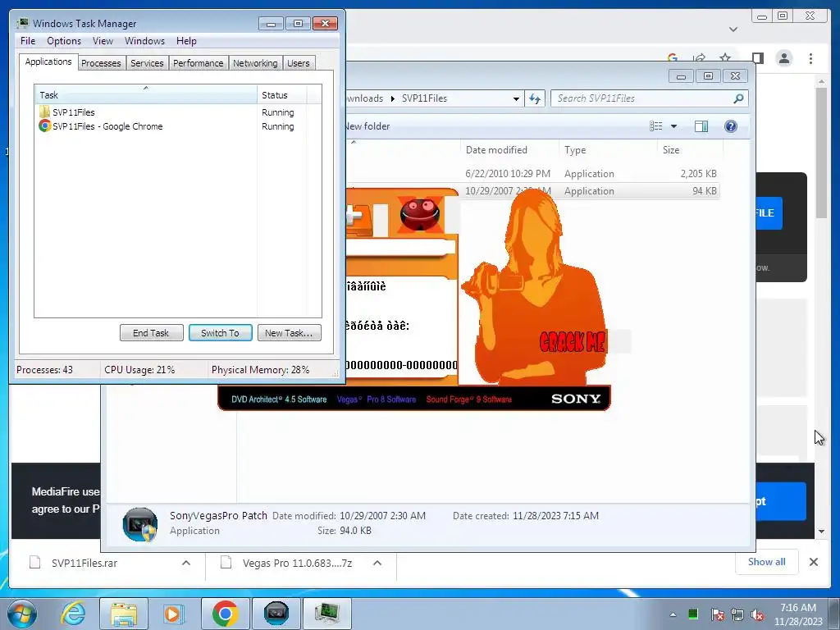This screenshot has height=630, width=840.
Task: Sort by Date modified column
Action: (x=509, y=150)
